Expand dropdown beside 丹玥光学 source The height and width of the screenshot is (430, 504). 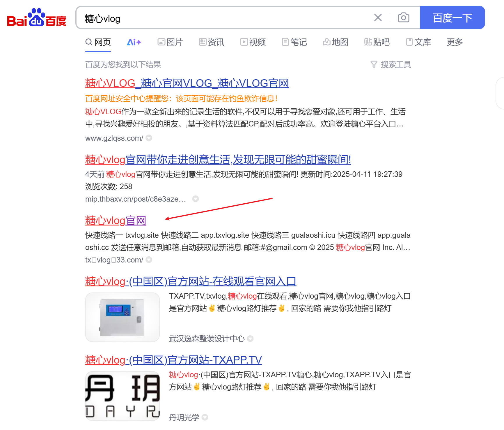tap(205, 417)
